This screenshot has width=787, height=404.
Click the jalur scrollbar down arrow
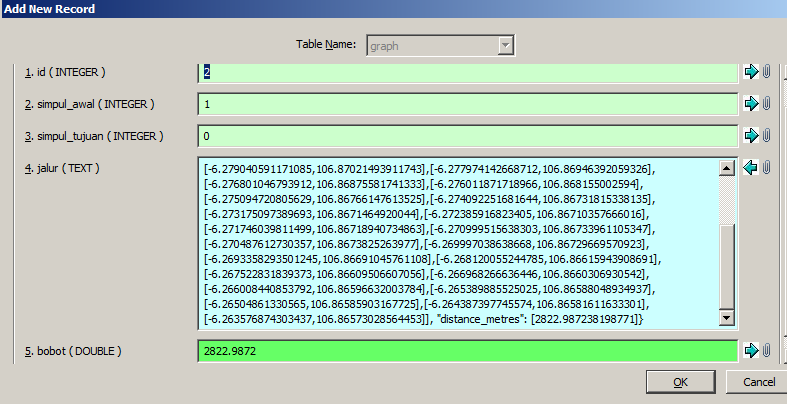(x=727, y=319)
